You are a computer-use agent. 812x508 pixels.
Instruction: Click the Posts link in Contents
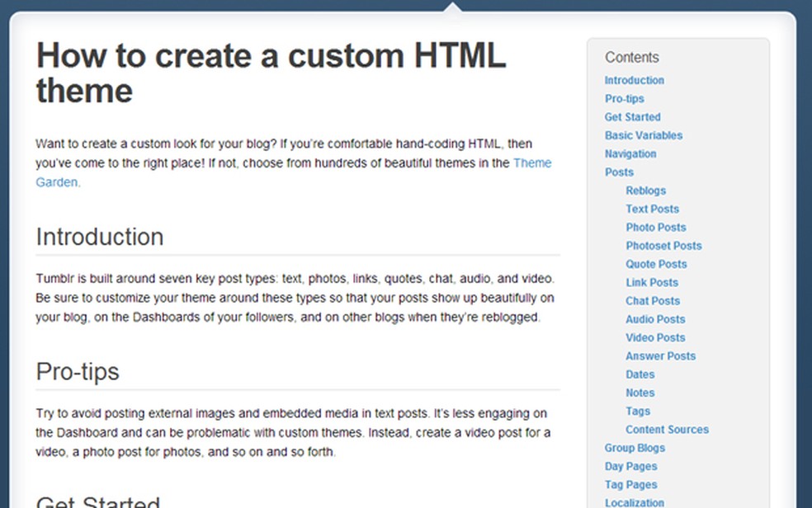619,172
